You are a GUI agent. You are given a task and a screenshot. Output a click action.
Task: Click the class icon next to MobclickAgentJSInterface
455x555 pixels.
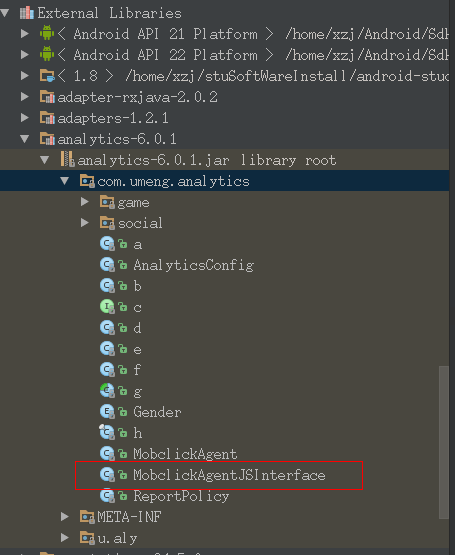pos(107,474)
